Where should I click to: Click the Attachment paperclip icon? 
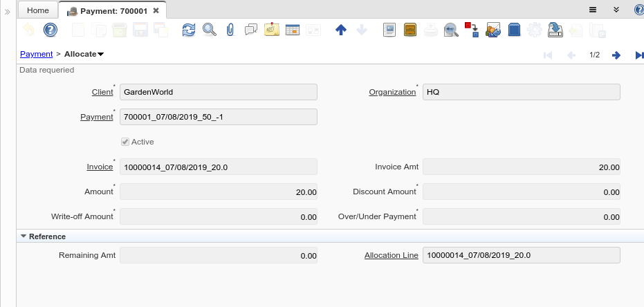click(x=230, y=30)
